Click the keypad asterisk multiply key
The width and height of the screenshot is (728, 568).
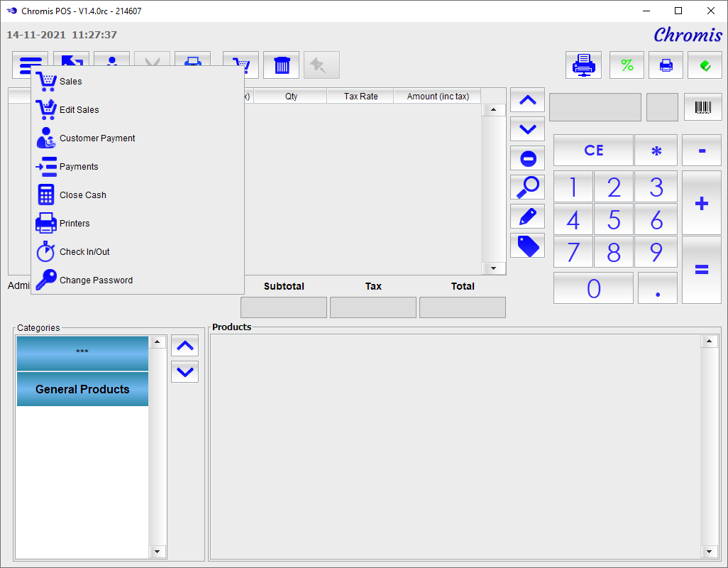point(656,151)
